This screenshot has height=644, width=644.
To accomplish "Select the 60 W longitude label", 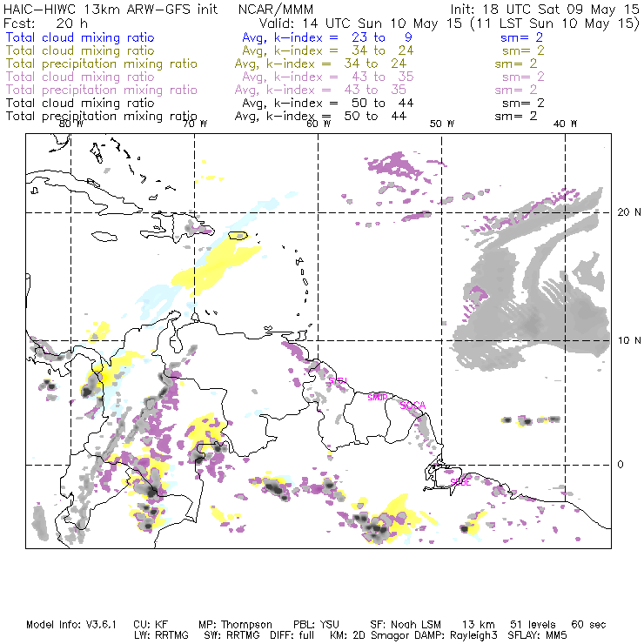I will [319, 124].
